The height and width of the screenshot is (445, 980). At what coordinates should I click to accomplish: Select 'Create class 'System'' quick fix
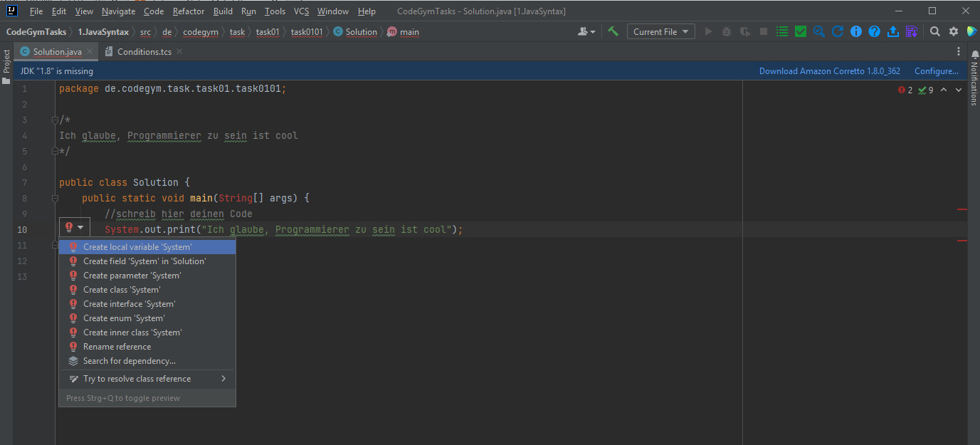click(x=122, y=290)
